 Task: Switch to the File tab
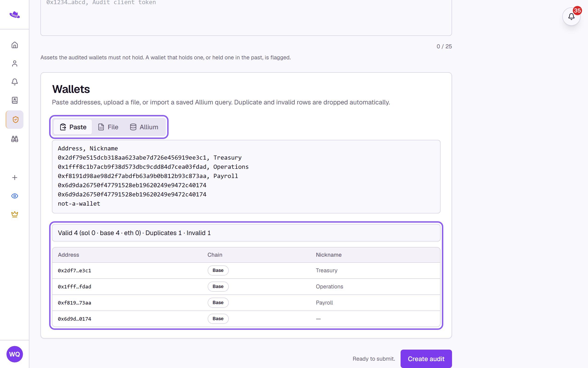108,127
